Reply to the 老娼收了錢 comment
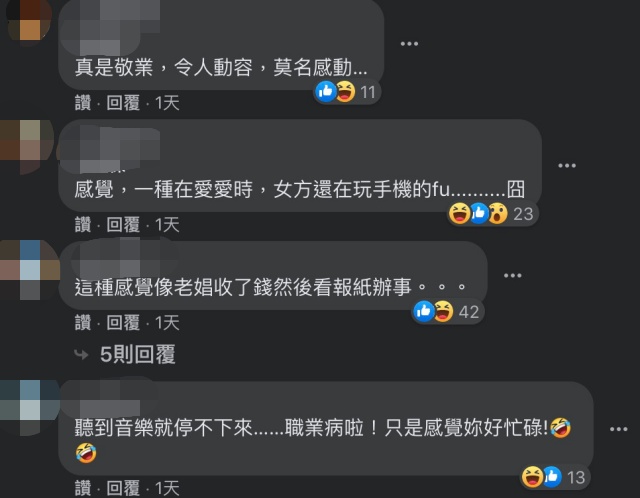 [123, 323]
